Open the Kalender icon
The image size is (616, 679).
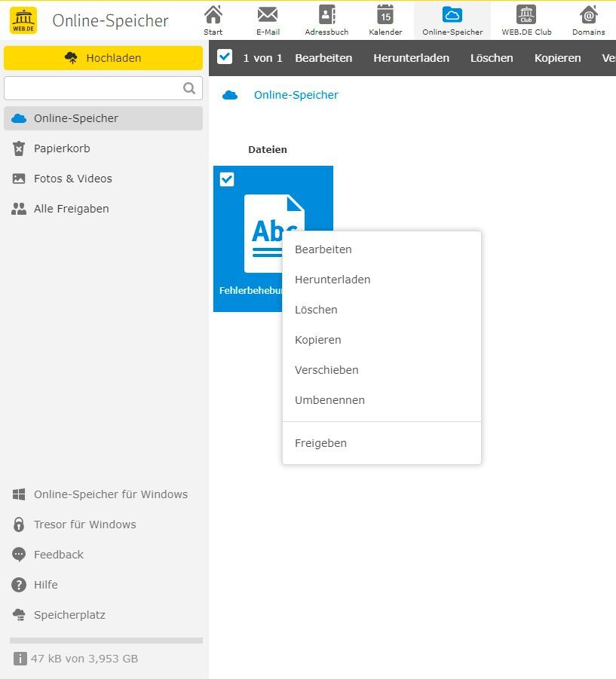pos(385,15)
